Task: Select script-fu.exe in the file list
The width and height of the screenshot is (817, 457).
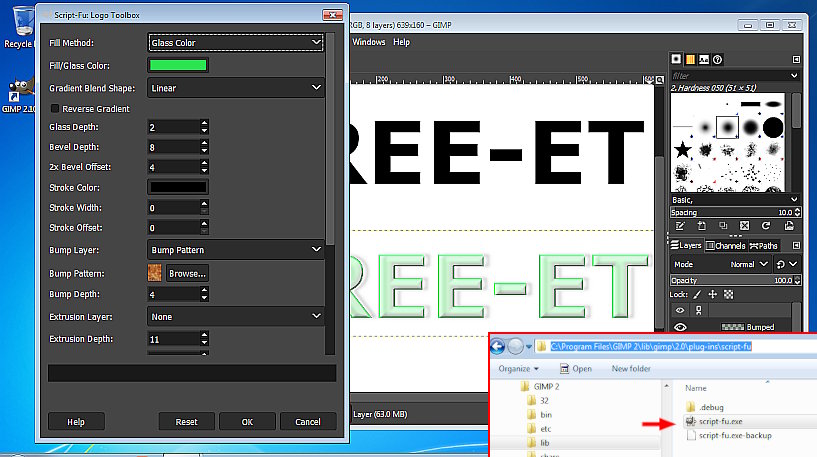Action: point(720,421)
